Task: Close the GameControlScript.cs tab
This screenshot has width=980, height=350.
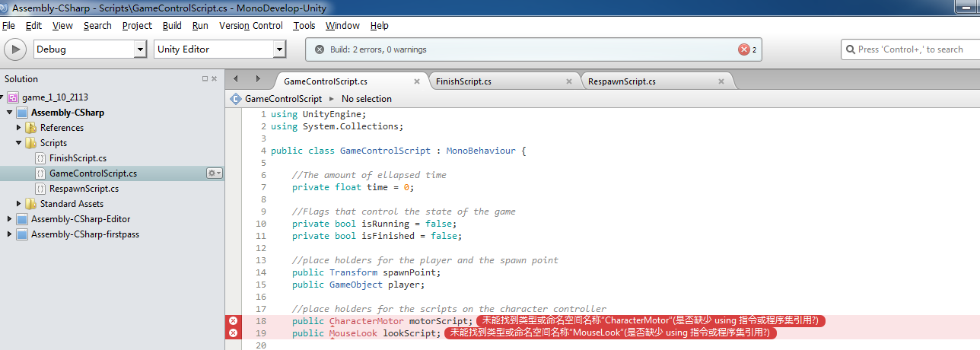Action: 417,81
